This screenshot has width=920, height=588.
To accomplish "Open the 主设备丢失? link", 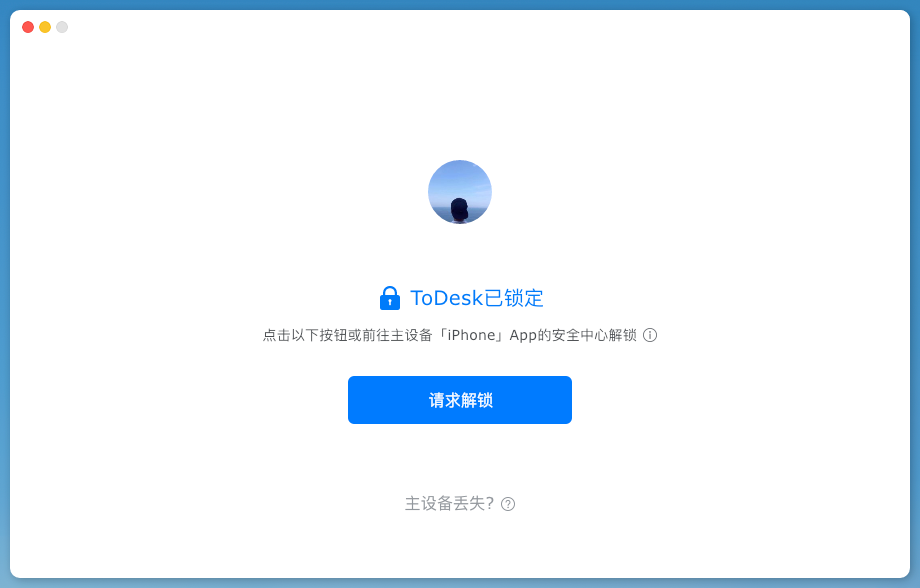I will (x=449, y=503).
